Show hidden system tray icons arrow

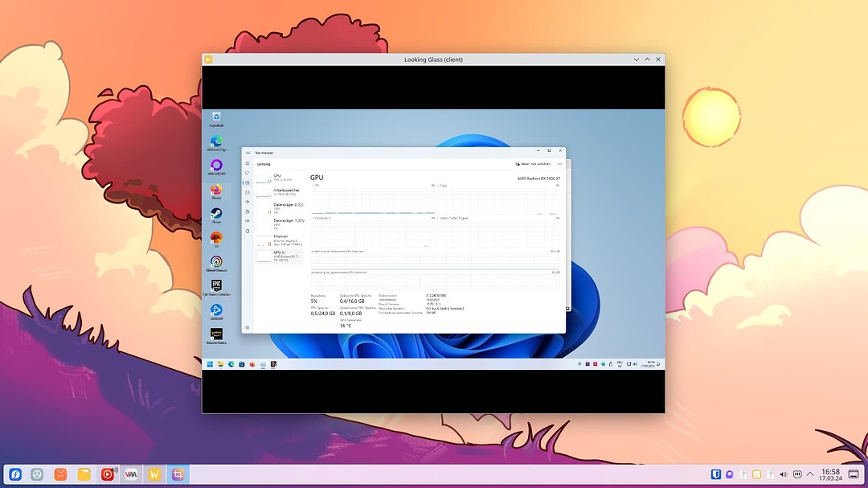(809, 474)
